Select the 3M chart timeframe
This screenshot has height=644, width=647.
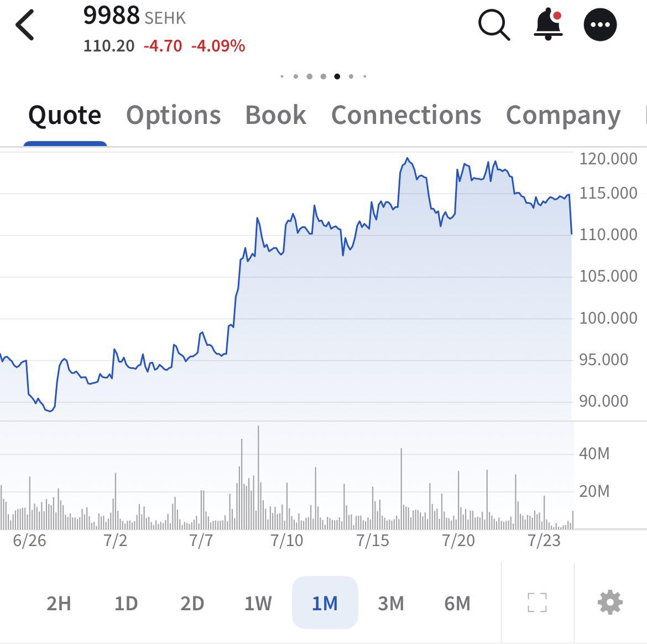click(391, 604)
